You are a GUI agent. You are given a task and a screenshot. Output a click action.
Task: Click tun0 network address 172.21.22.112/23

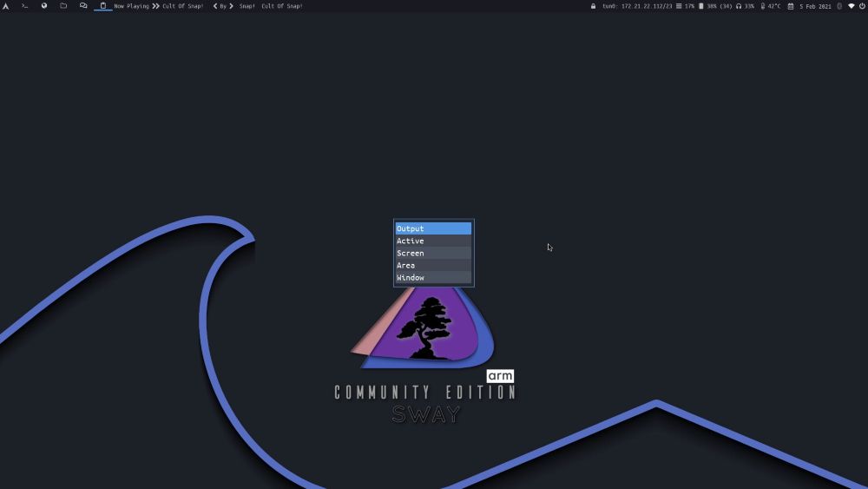(637, 6)
